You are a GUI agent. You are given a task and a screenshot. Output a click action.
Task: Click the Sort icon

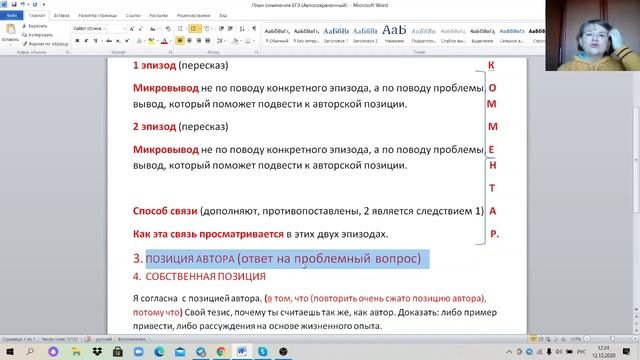pyautogui.click(x=242, y=29)
